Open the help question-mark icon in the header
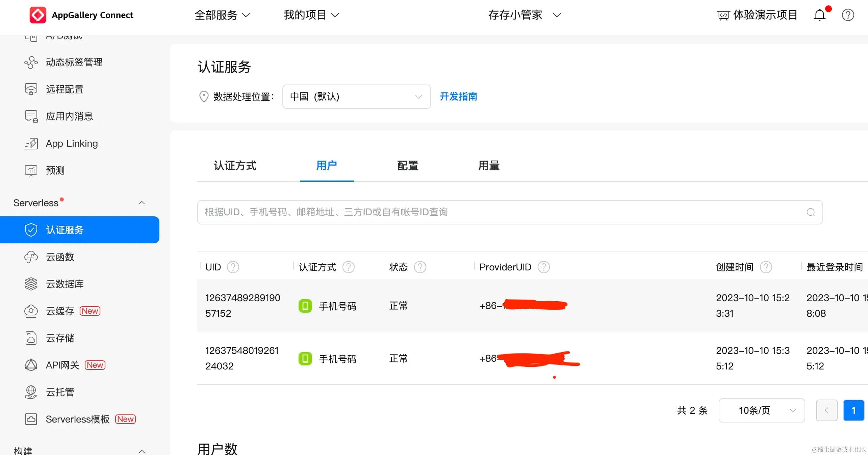 (x=848, y=15)
